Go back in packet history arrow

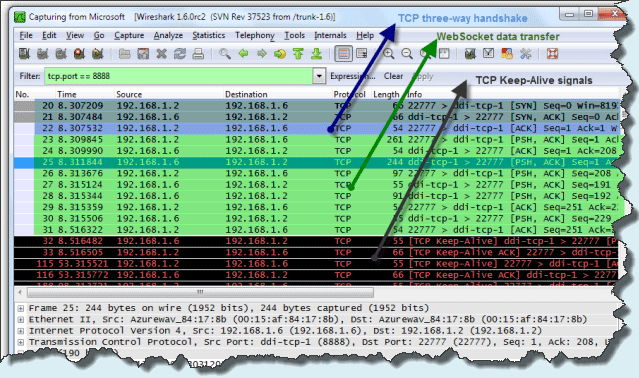(x=243, y=54)
